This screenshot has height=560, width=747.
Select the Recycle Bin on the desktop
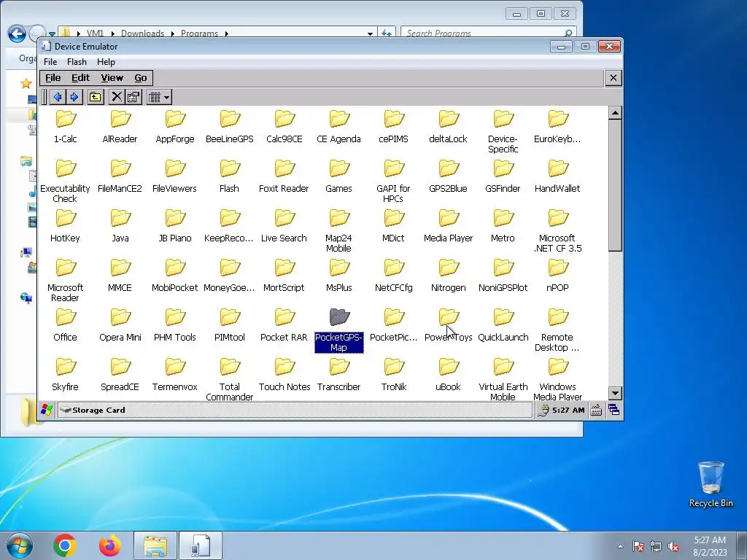tap(711, 484)
